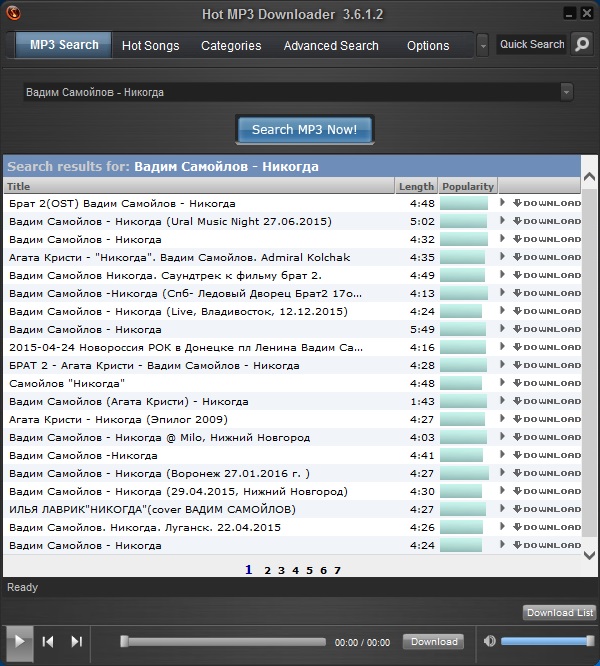Download the Milo, Нижний Новгород track
600x666 pixels.
(547, 437)
